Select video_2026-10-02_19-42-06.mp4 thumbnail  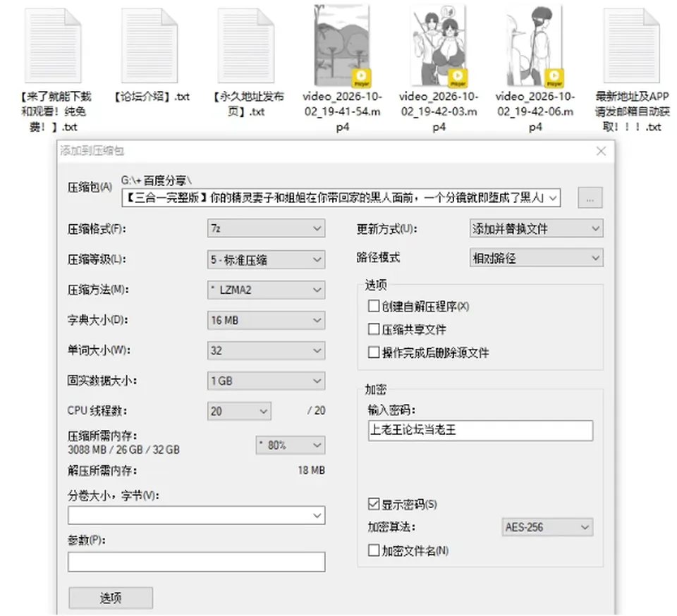535,45
